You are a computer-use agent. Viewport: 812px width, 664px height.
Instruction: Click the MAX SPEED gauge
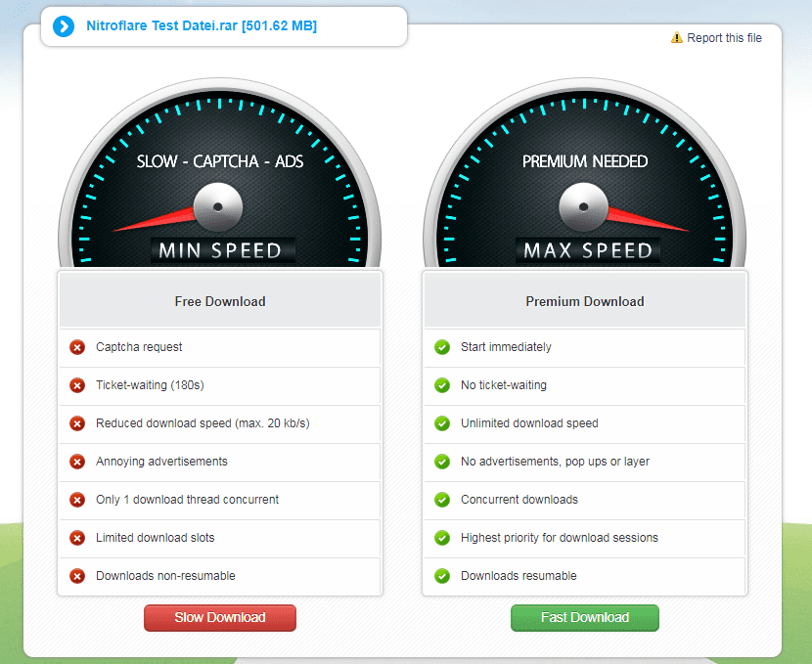[x=585, y=173]
